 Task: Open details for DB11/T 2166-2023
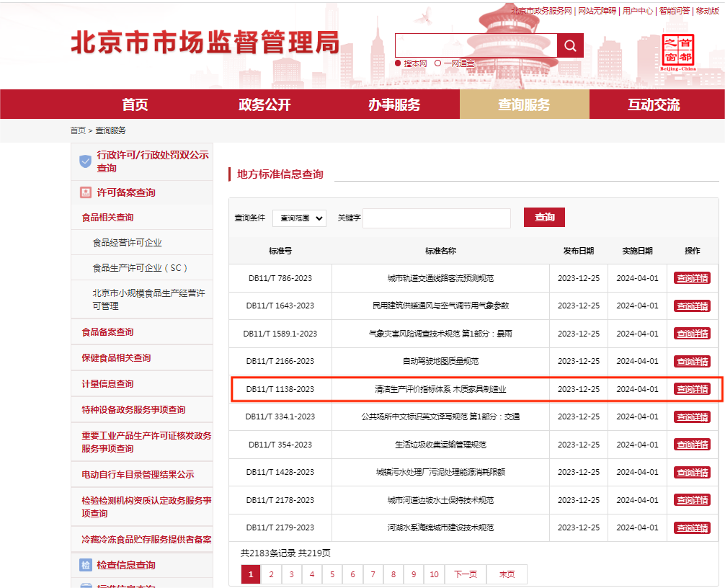click(692, 362)
